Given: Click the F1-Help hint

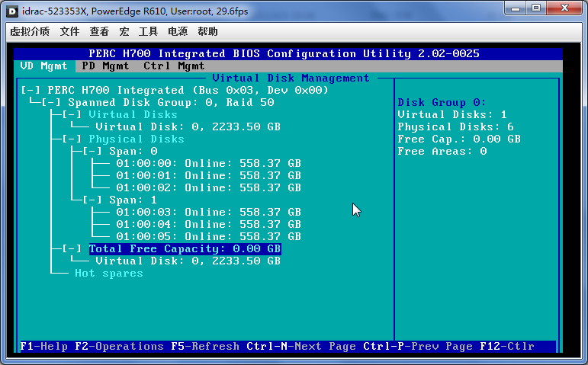Looking at the screenshot, I should (44, 346).
